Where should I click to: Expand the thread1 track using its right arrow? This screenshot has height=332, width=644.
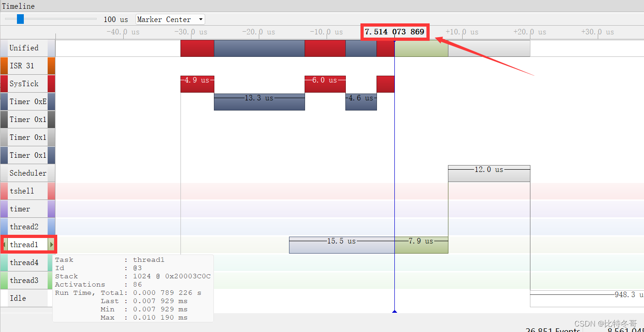tap(51, 244)
